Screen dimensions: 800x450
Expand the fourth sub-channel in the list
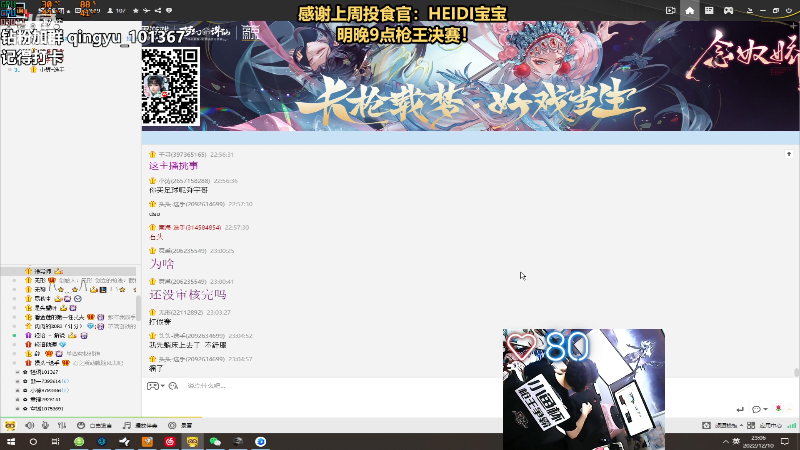pos(18,399)
